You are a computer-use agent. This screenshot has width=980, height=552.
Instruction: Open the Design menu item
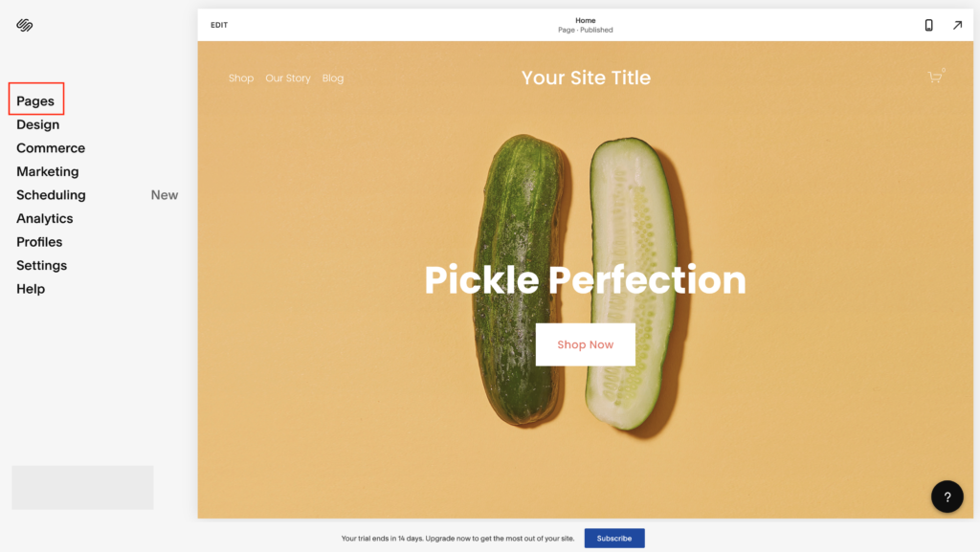38,124
